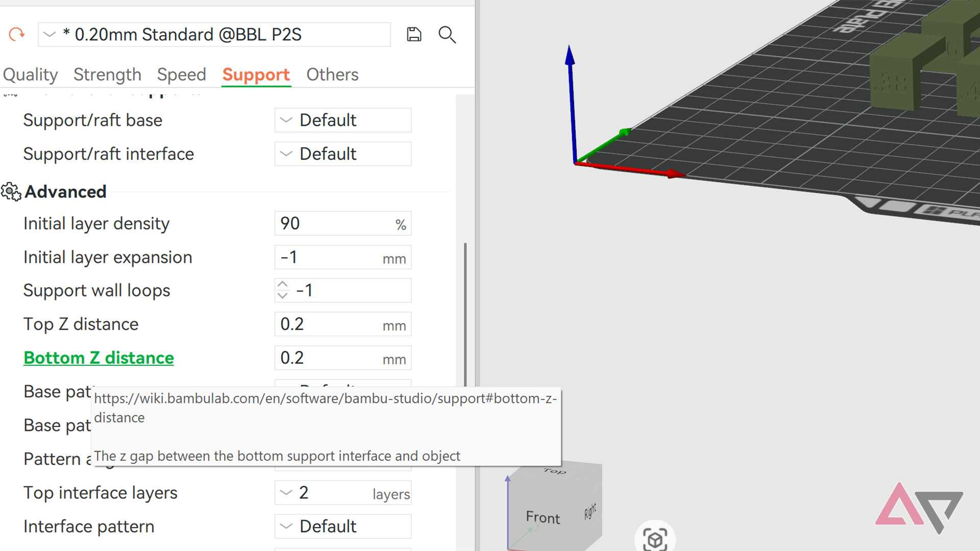The image size is (980, 551).
Task: Open the Top interface layers dropdown
Action: click(343, 492)
